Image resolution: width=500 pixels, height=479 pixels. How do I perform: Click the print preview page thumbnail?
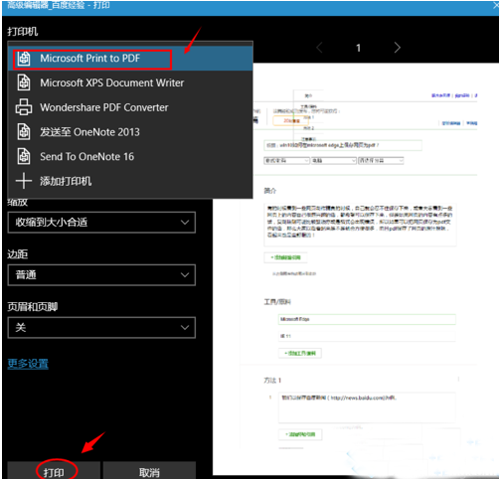click(x=356, y=269)
